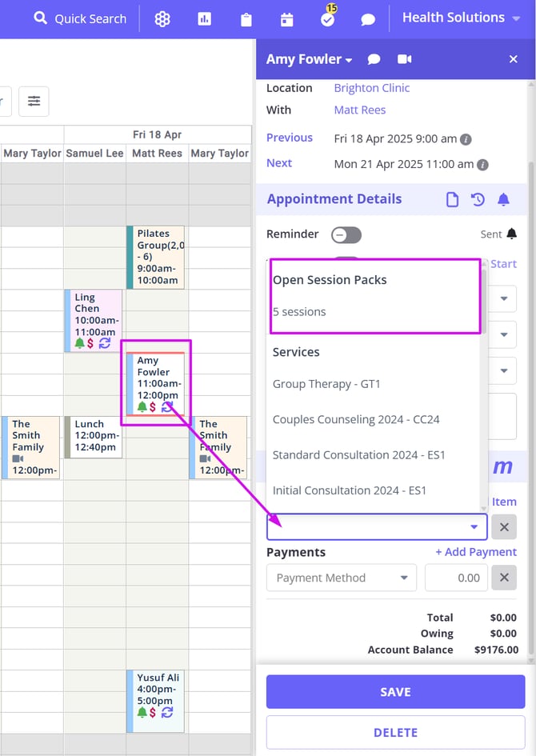
Task: Select Group Therapy - GT1 service
Action: click(x=326, y=384)
